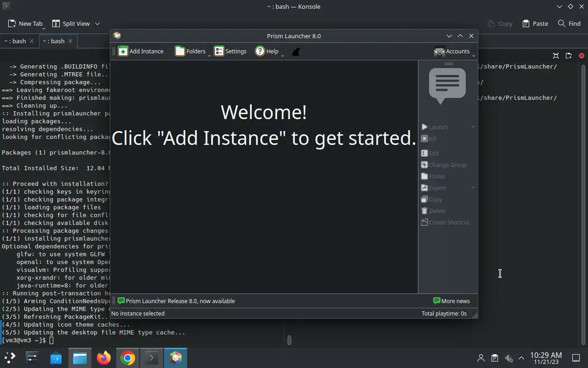The width and height of the screenshot is (588, 368).
Task: Click the Copy instance button
Action: pyautogui.click(x=431, y=199)
